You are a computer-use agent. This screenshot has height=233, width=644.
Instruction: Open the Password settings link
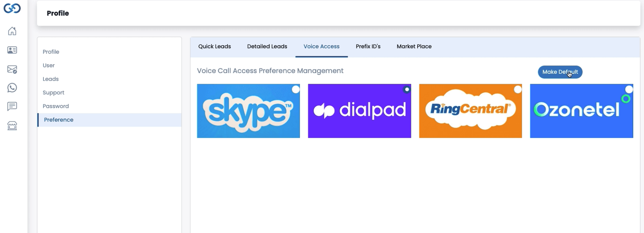click(x=56, y=106)
